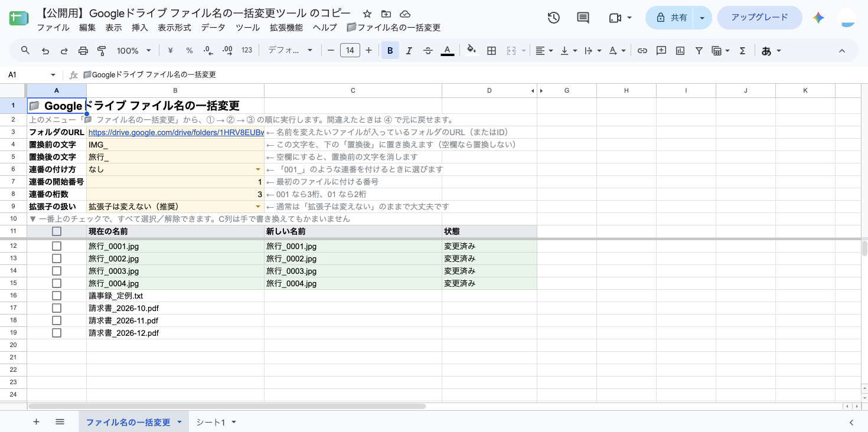The width and height of the screenshot is (868, 432).
Task: Click the move to folder icon
Action: 386,14
